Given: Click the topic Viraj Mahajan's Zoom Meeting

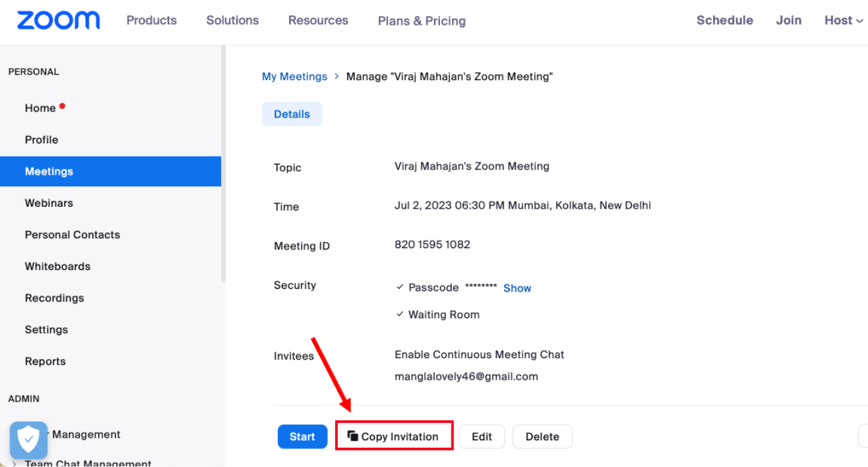Looking at the screenshot, I should click(x=472, y=166).
